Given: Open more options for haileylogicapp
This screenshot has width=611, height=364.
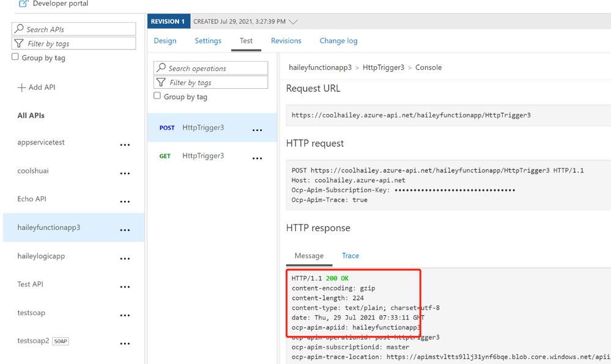Looking at the screenshot, I should pyautogui.click(x=125, y=258).
